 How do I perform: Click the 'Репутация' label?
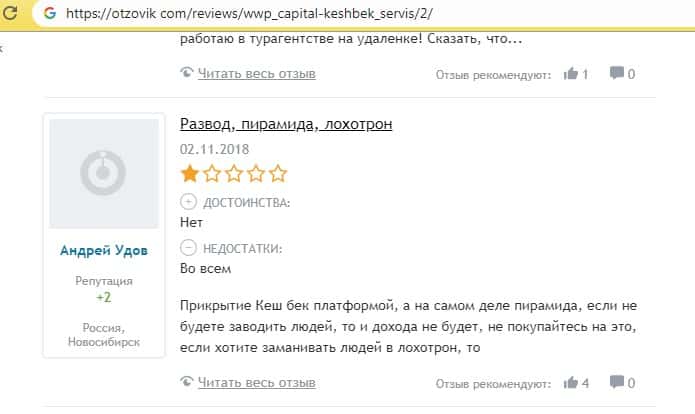(x=104, y=281)
